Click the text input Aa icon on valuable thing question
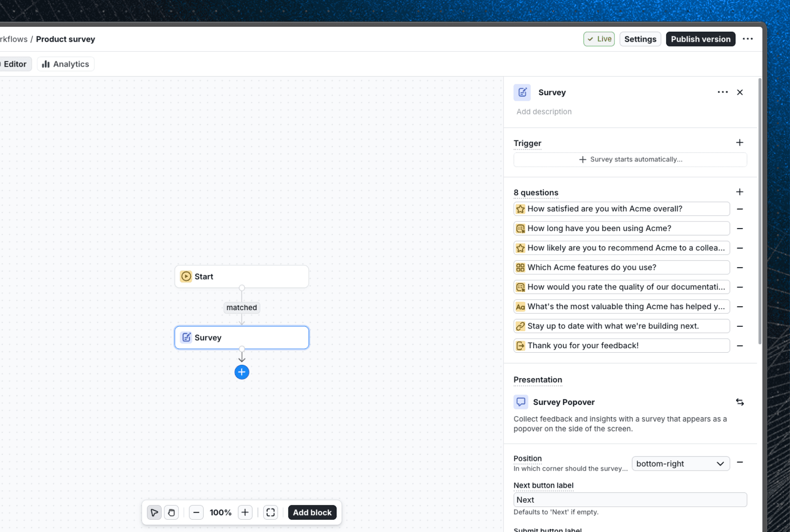 (x=521, y=307)
